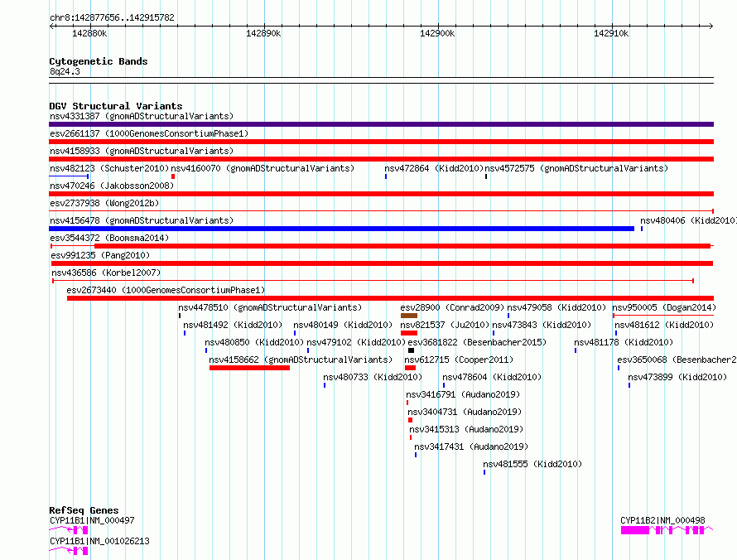
Task: Click the esv991235 (Pang2010) label
Action: point(100,255)
